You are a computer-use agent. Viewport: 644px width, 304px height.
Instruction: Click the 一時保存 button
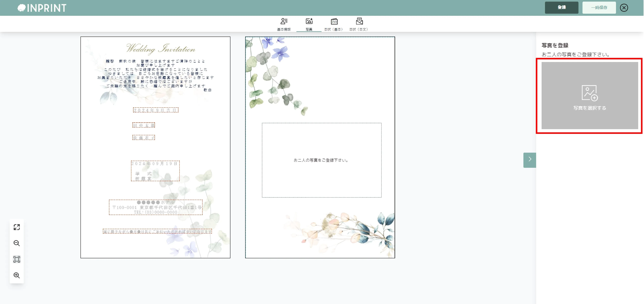point(599,8)
